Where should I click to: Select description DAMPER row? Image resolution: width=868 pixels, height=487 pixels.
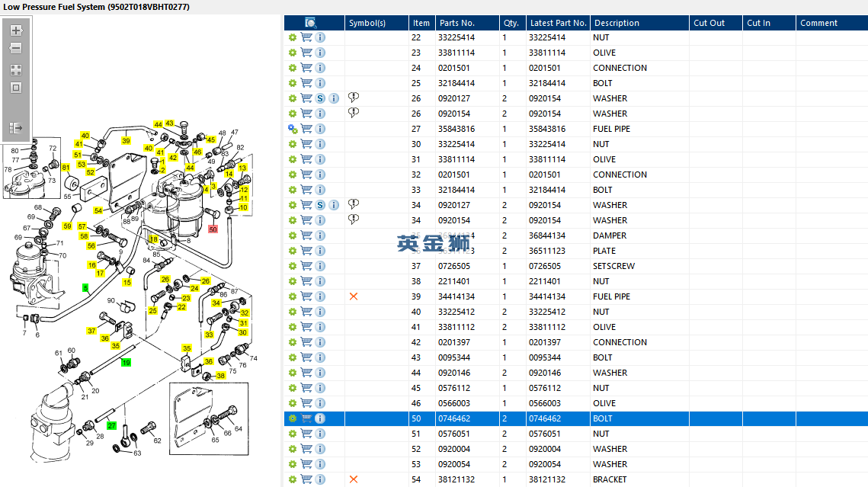coord(610,235)
